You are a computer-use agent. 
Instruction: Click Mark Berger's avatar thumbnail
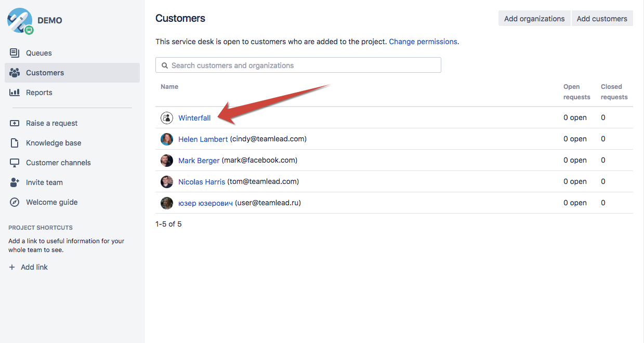pos(166,161)
